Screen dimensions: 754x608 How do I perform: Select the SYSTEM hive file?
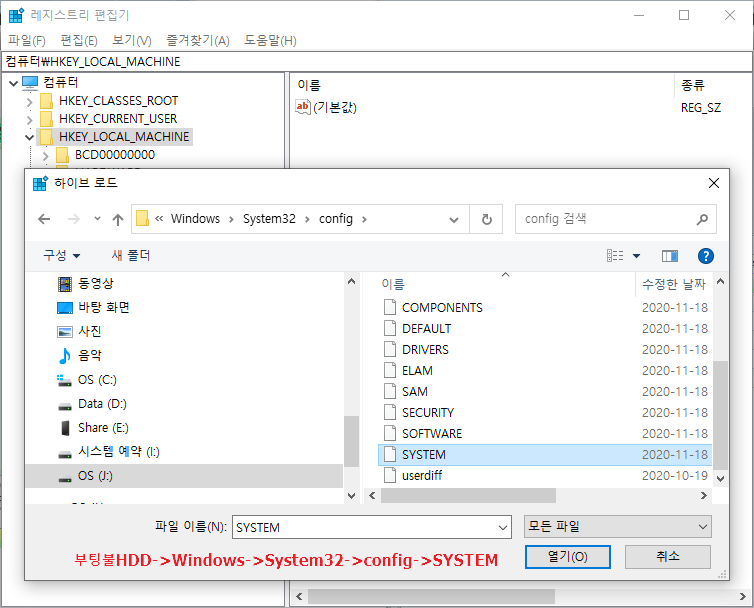[545, 455]
